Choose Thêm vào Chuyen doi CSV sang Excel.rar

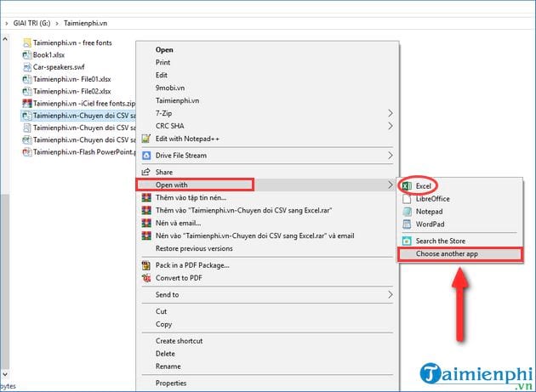click(x=243, y=210)
